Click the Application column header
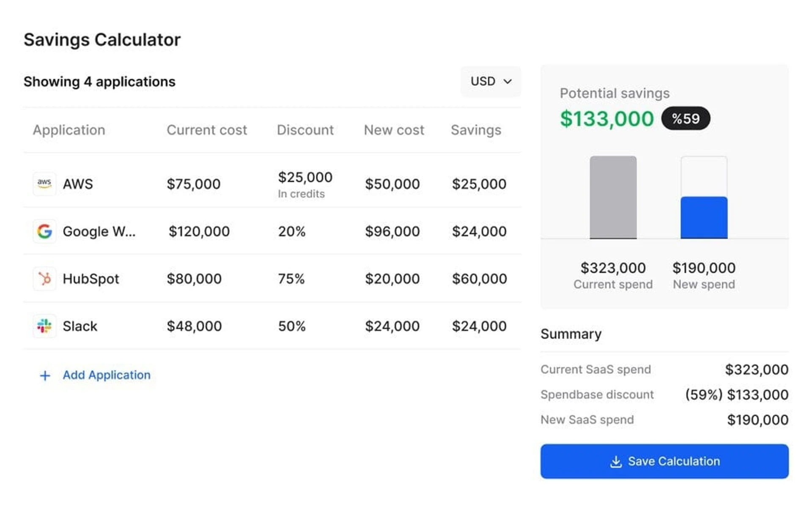This screenshot has height=526, width=812. [x=69, y=130]
